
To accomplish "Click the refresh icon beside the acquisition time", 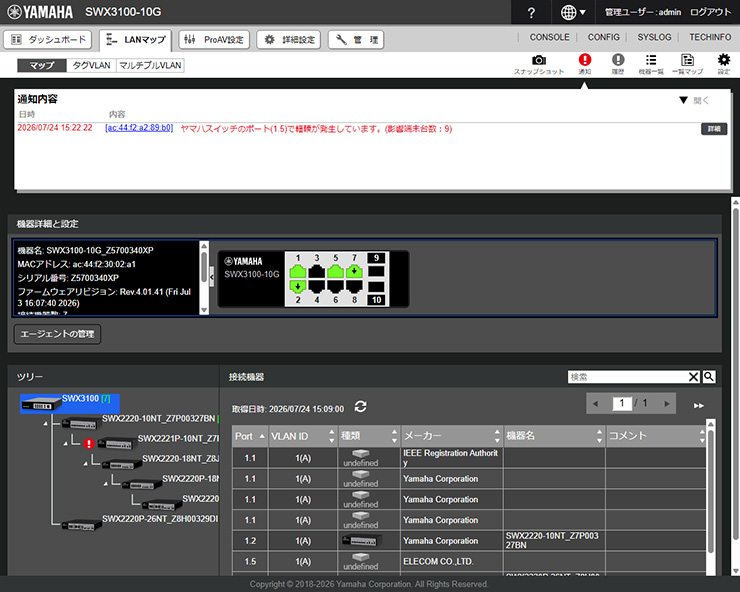I will point(361,406).
